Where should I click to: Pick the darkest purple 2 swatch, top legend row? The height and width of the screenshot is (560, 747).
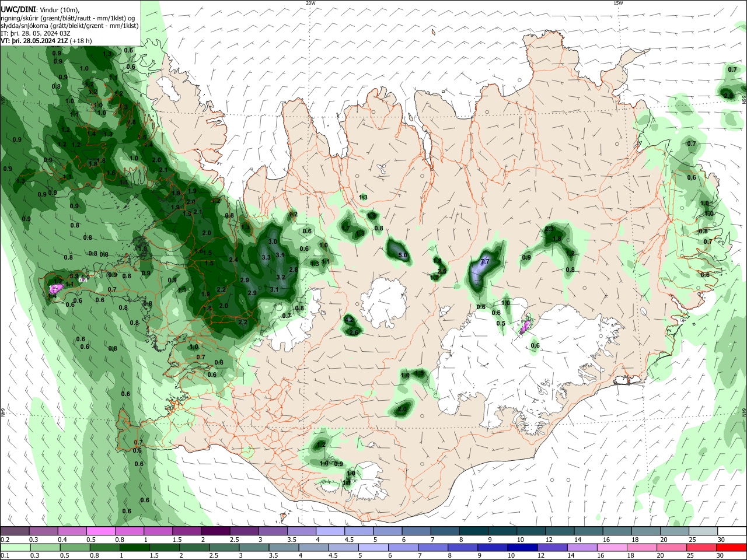pos(215,531)
